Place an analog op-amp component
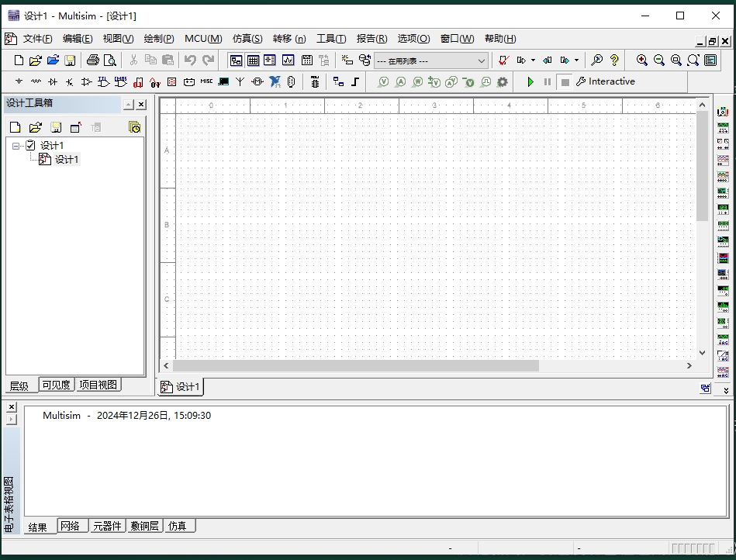This screenshot has height=560, width=736. point(86,81)
